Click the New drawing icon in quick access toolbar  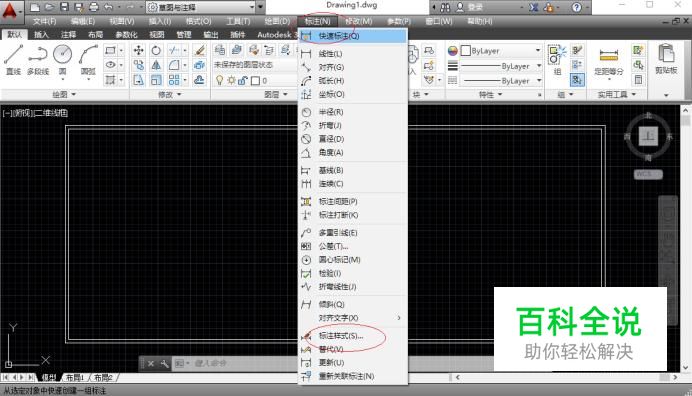tap(35, 7)
